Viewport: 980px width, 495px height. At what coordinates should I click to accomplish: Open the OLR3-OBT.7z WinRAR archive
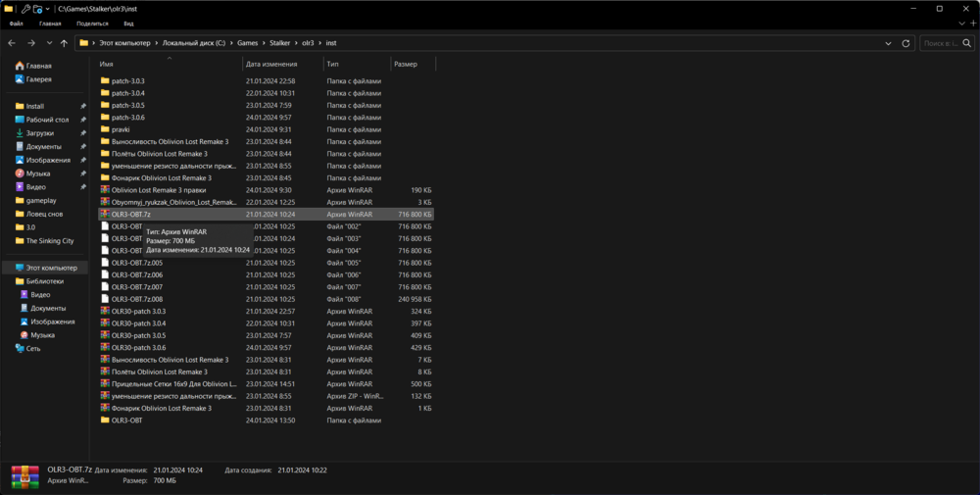130,214
